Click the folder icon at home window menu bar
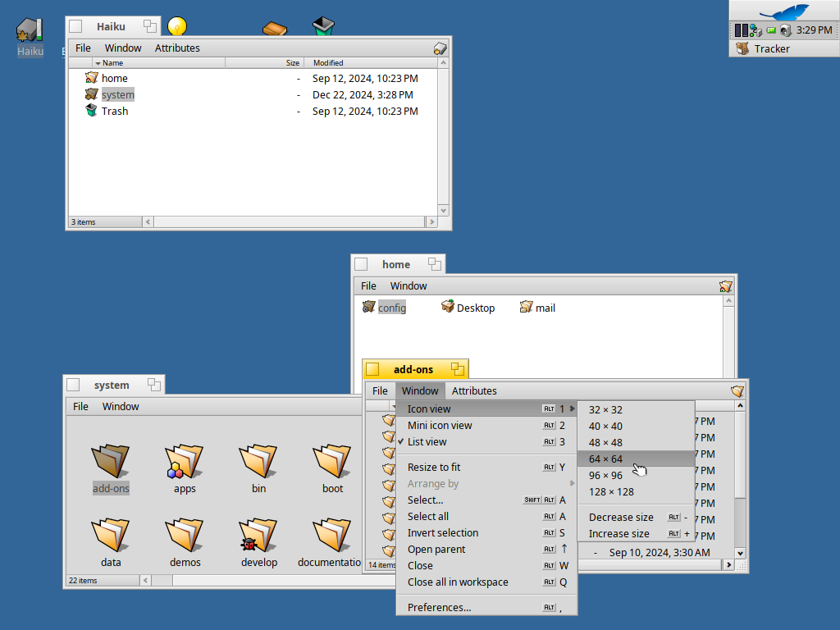Screen dimensions: 840x630 tap(725, 286)
